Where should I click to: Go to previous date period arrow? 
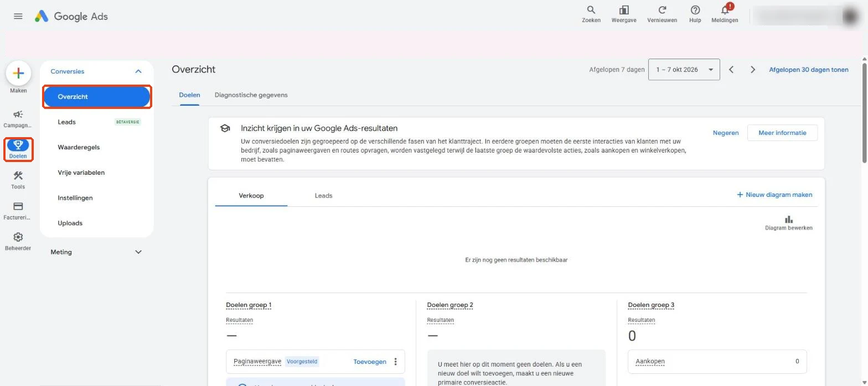[731, 70]
